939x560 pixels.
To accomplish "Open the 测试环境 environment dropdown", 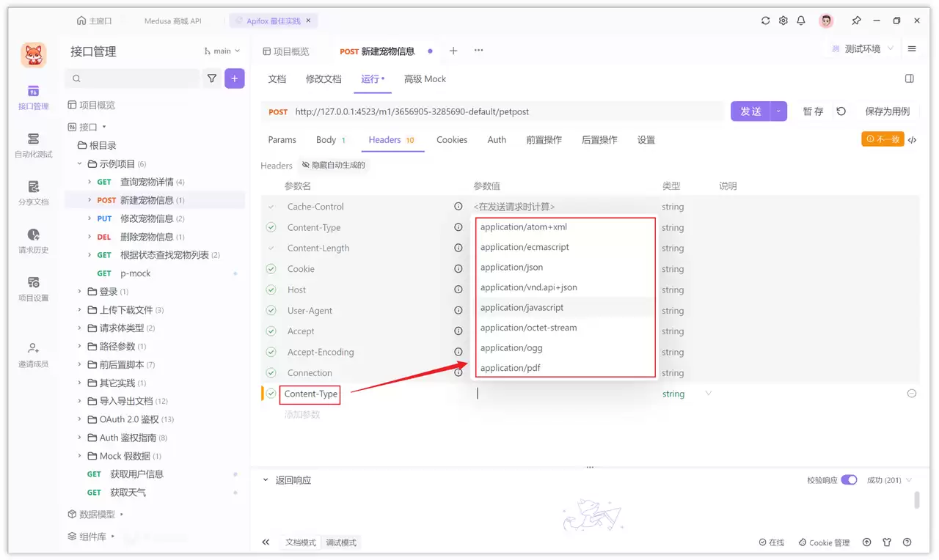I will (863, 49).
